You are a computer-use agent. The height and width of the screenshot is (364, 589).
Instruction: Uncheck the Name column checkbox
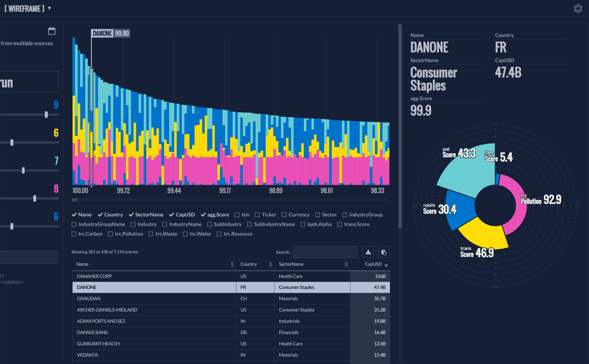(x=74, y=215)
